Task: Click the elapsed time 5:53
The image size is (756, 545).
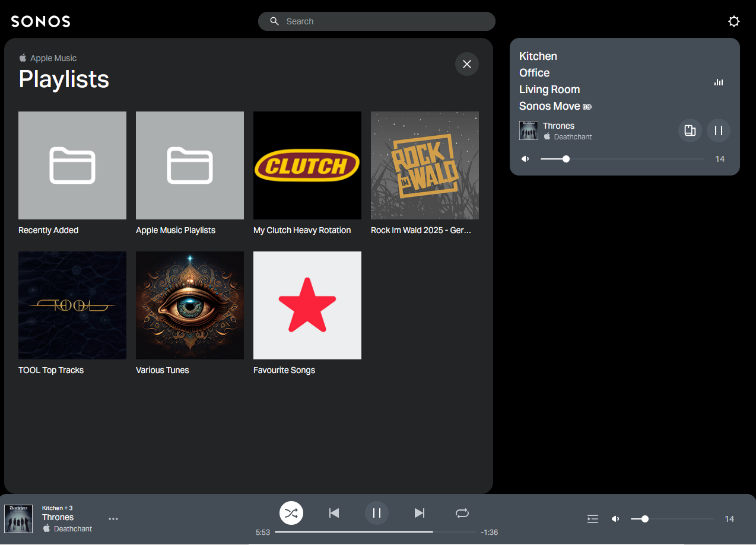Action: click(263, 533)
